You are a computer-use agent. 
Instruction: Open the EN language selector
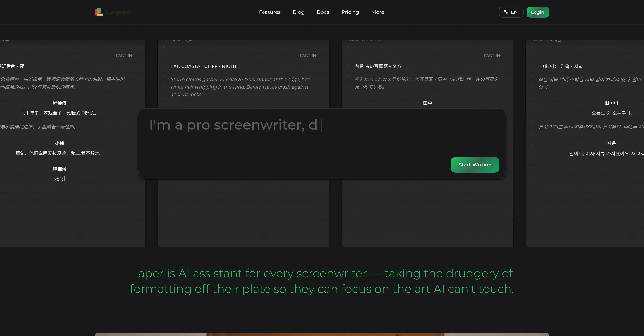click(x=511, y=12)
